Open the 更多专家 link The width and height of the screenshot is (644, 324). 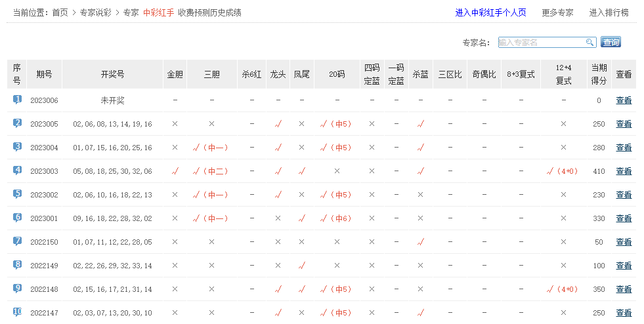(x=557, y=12)
